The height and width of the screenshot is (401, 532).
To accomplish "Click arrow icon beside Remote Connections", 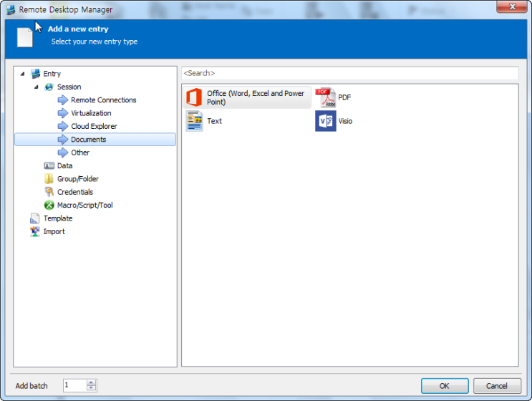I will [x=63, y=100].
